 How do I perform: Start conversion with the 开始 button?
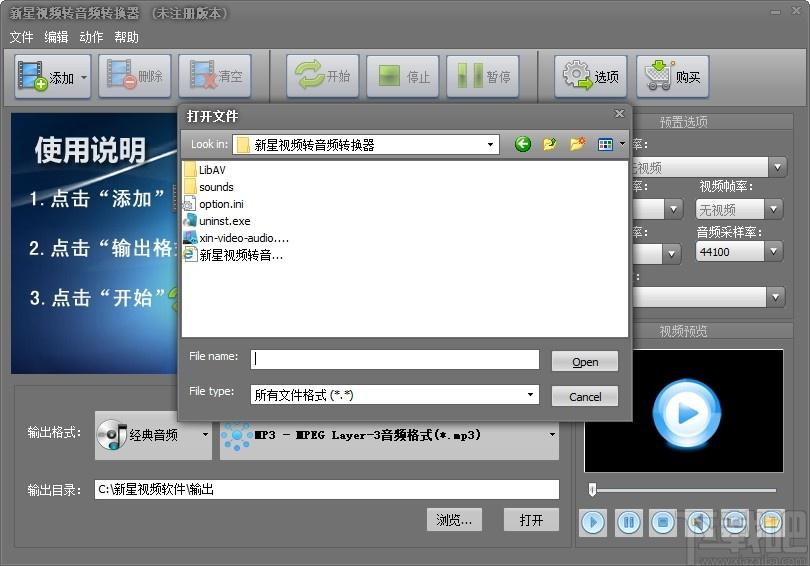click(x=323, y=76)
